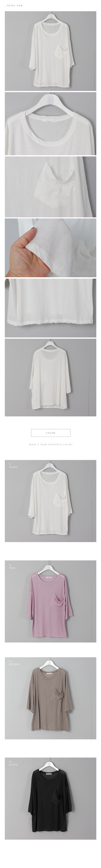The image size is (101, 868).
Task: Click the 'What's your favourite color?' text
Action: click(51, 444)
